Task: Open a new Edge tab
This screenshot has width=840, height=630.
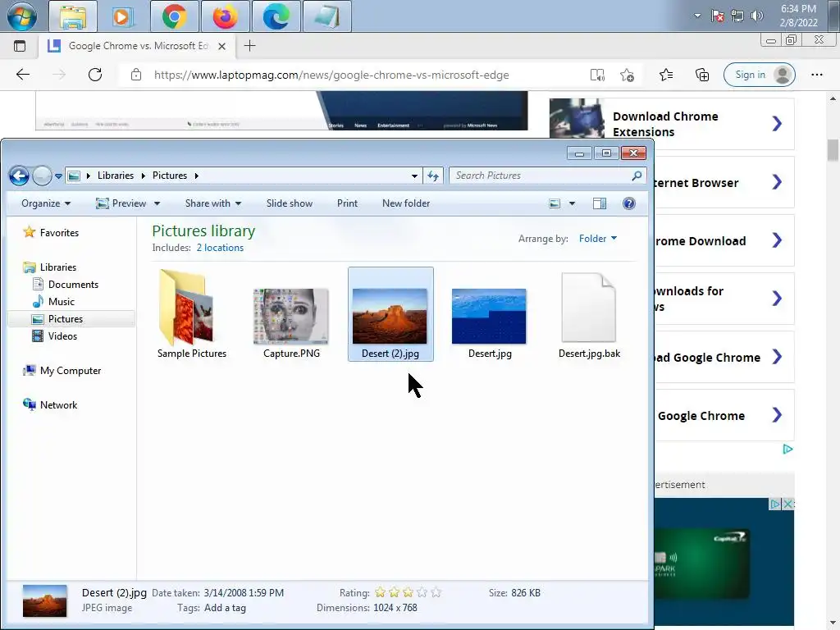Action: point(249,46)
